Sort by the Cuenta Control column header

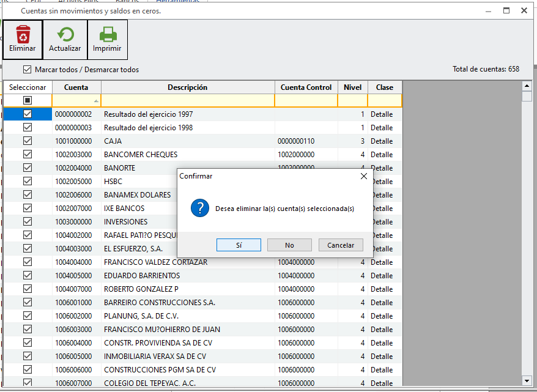coord(306,87)
